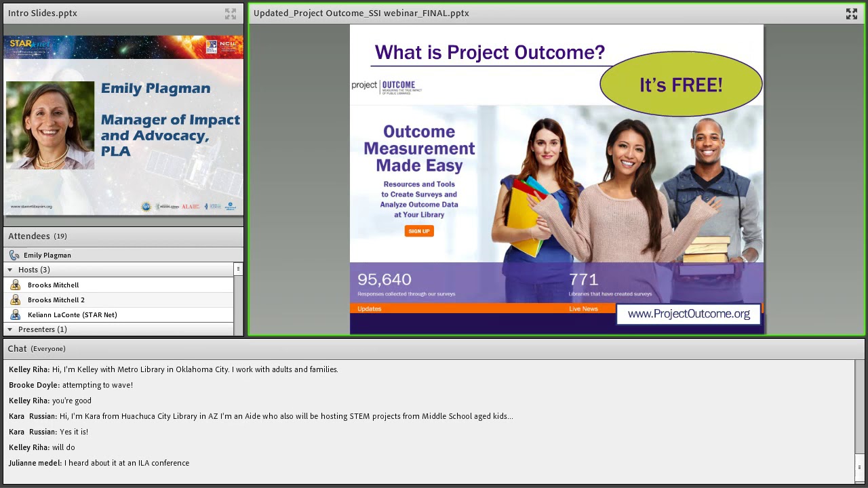Click the orange SIGN UP button on slide
Screen dimensions: 868x488
(419, 231)
